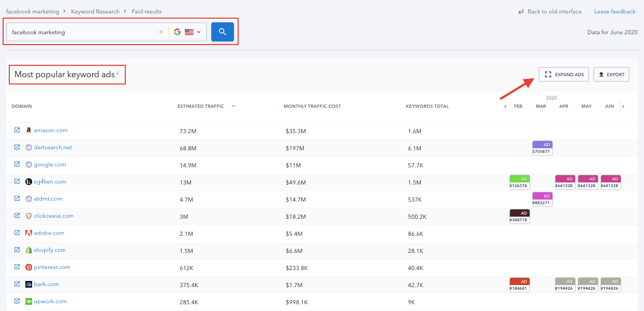Navigate to Keyword Research breadcrumb
The height and width of the screenshot is (311, 644).
coord(95,11)
